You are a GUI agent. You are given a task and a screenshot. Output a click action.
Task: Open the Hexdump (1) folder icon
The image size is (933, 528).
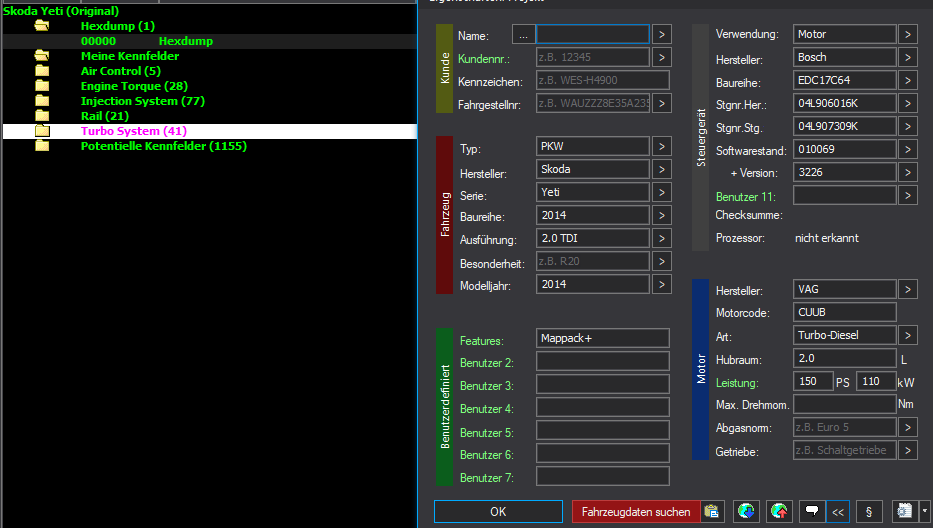pyautogui.click(x=42, y=26)
